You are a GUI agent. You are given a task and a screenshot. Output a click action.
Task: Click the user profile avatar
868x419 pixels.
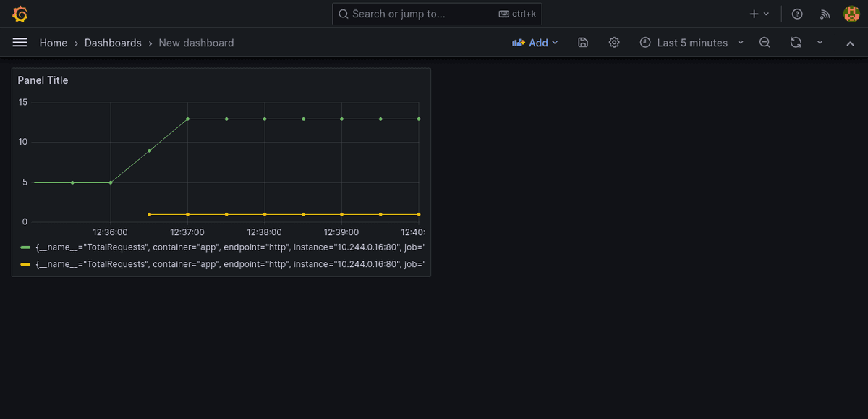tap(851, 14)
